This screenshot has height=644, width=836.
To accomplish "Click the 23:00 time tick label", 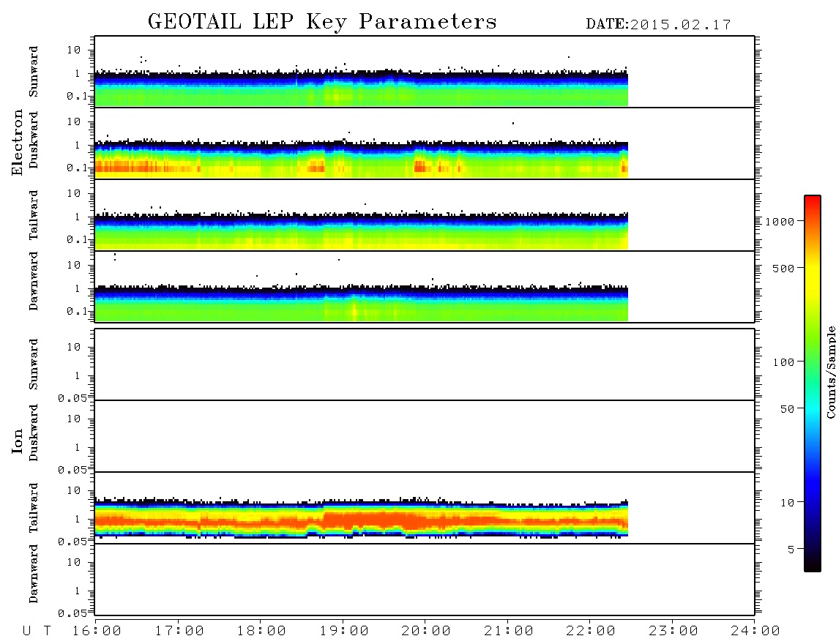I will (673, 632).
